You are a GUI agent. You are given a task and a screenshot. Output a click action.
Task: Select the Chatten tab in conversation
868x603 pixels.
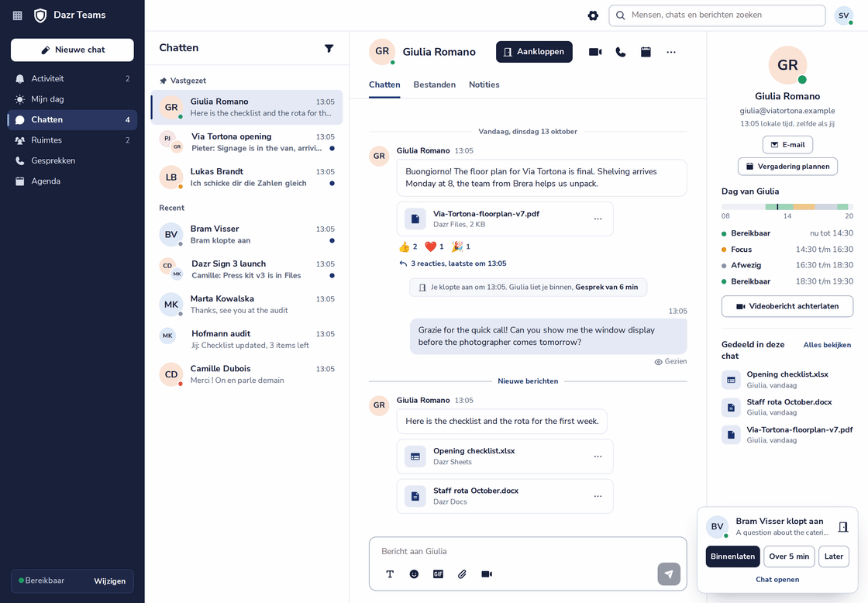click(x=384, y=84)
